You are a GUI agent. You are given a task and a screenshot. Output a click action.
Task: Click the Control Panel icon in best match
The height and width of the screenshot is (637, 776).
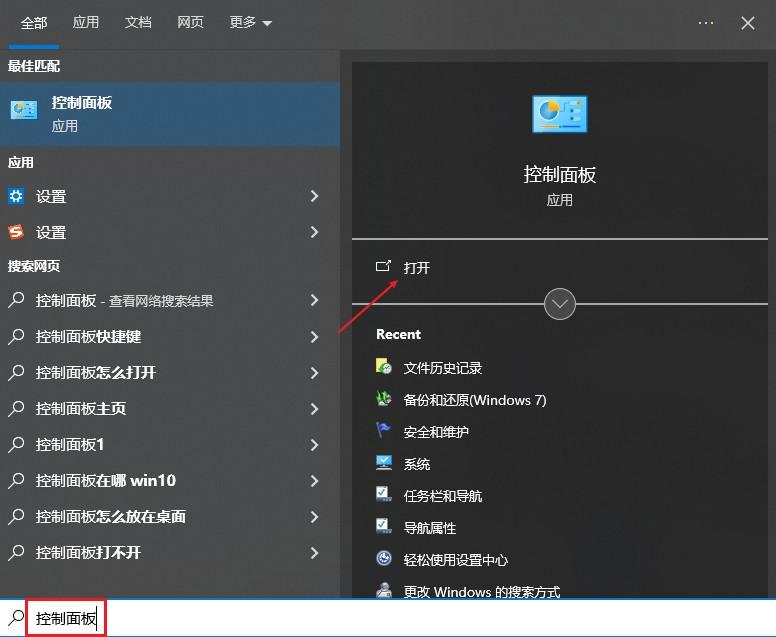24,109
